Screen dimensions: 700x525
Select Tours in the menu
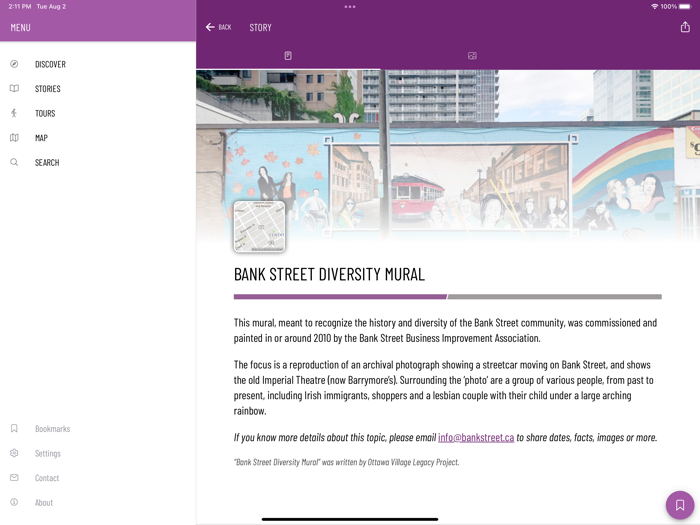(45, 113)
